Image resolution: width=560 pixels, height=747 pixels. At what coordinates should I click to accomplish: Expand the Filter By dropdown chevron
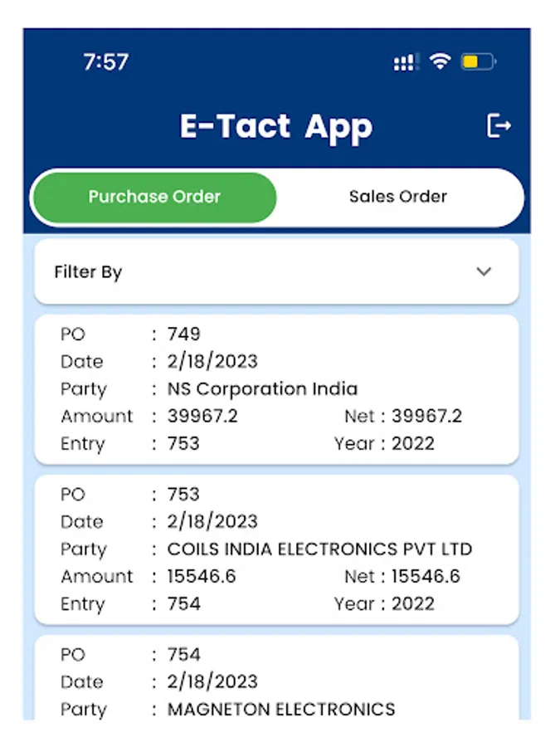[x=484, y=271]
